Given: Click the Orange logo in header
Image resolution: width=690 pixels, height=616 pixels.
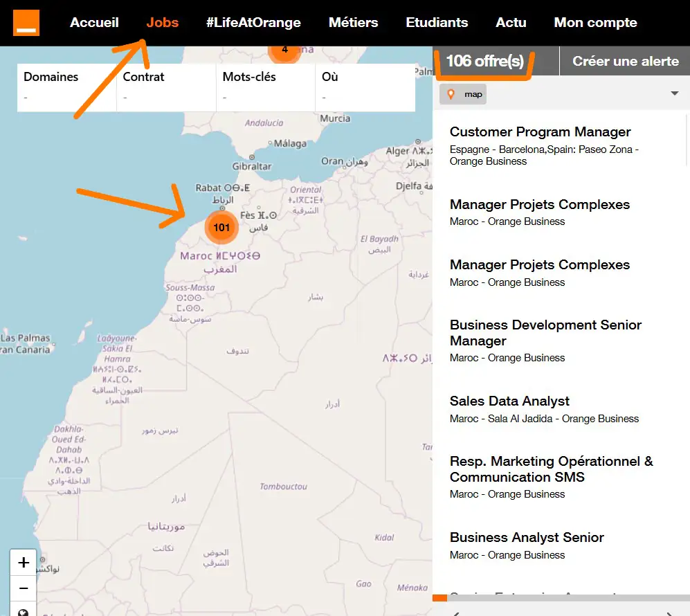Looking at the screenshot, I should pyautogui.click(x=26, y=23).
